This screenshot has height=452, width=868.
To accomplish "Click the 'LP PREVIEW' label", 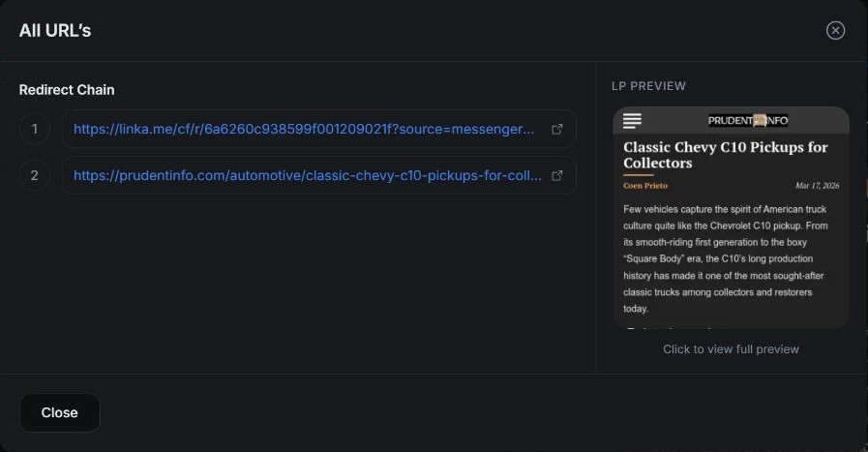I will pos(648,86).
